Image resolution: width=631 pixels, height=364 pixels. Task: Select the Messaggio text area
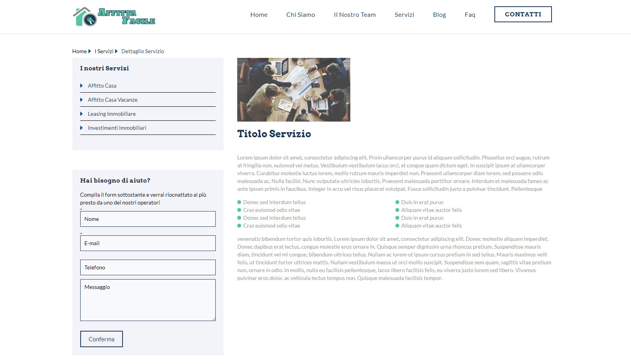pyautogui.click(x=148, y=300)
